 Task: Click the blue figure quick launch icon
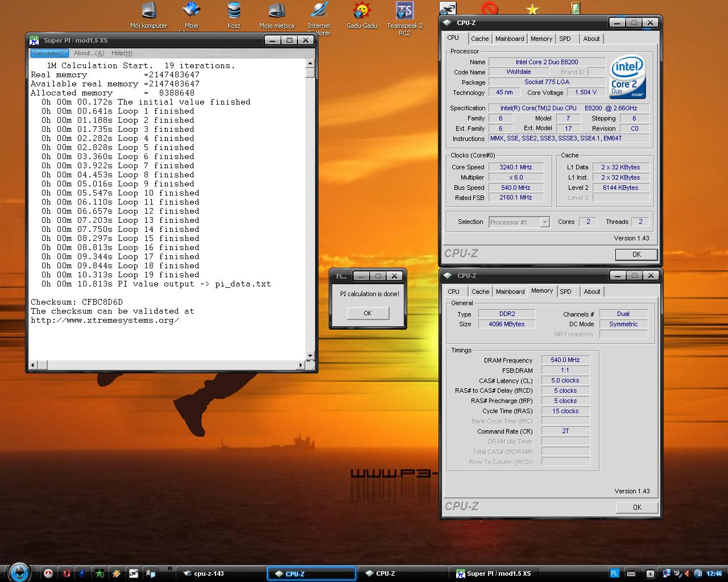coord(82,573)
